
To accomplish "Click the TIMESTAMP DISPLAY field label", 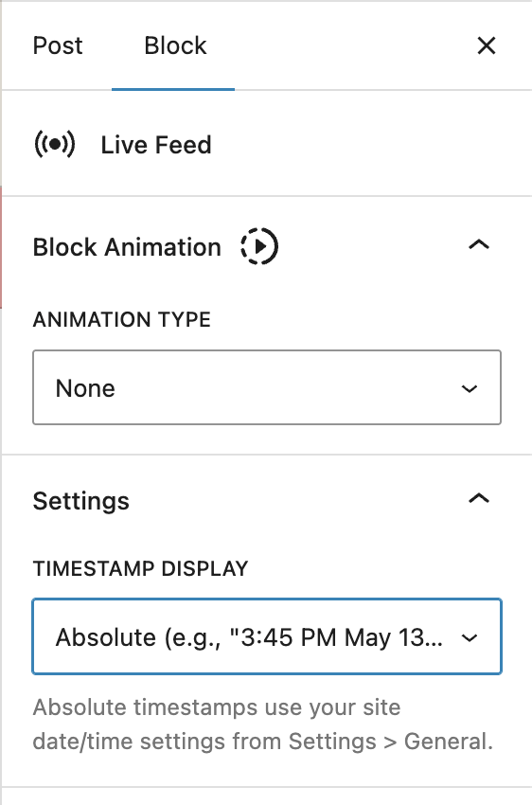I will tap(140, 568).
